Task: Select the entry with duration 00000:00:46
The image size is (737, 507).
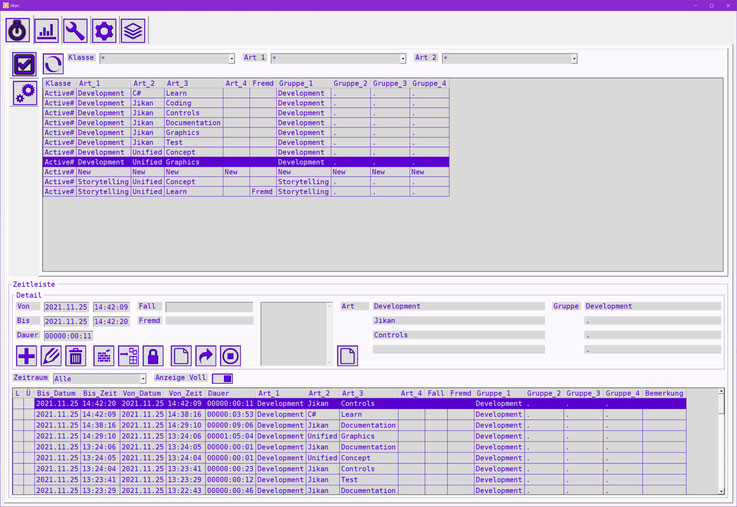Action: [x=349, y=490]
